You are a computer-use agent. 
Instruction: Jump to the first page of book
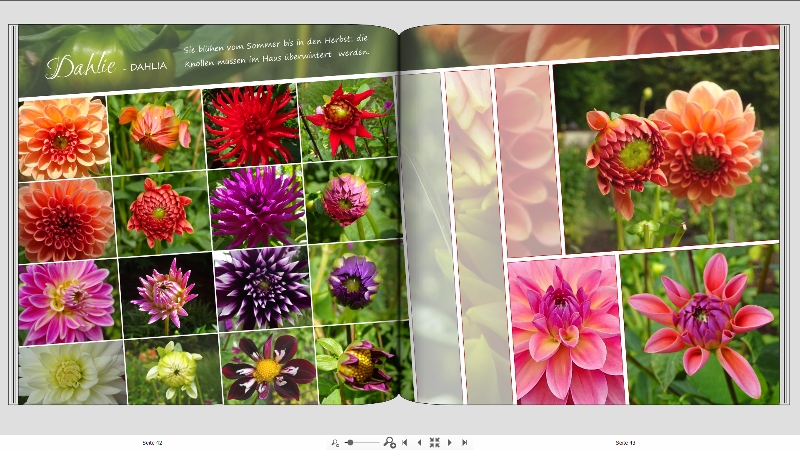click(x=404, y=442)
